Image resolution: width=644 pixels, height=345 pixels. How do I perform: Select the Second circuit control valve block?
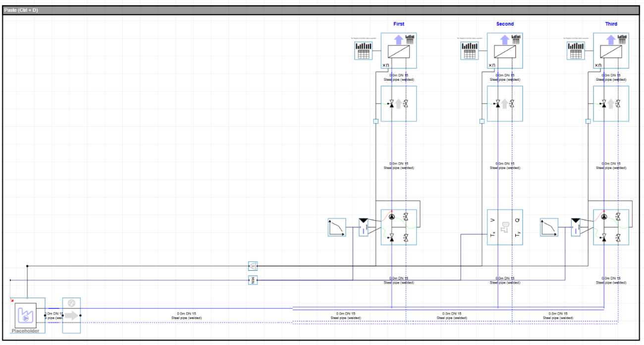pyautogui.click(x=504, y=103)
